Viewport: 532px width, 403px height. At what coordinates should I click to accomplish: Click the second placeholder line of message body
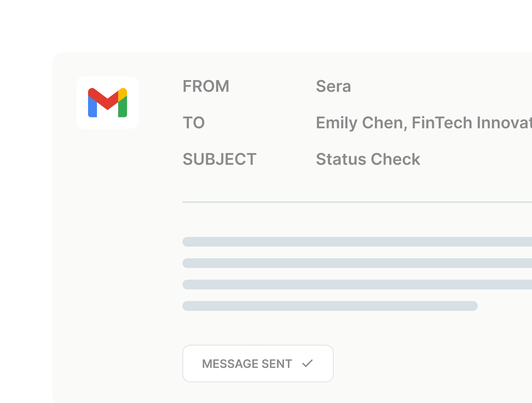[357, 263]
